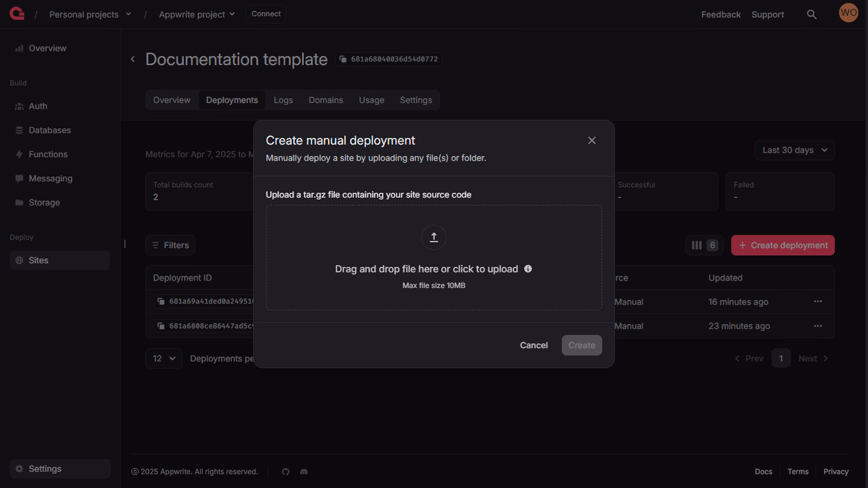Image resolution: width=868 pixels, height=488 pixels.
Task: Click the Create button in the dialog
Action: pos(582,345)
